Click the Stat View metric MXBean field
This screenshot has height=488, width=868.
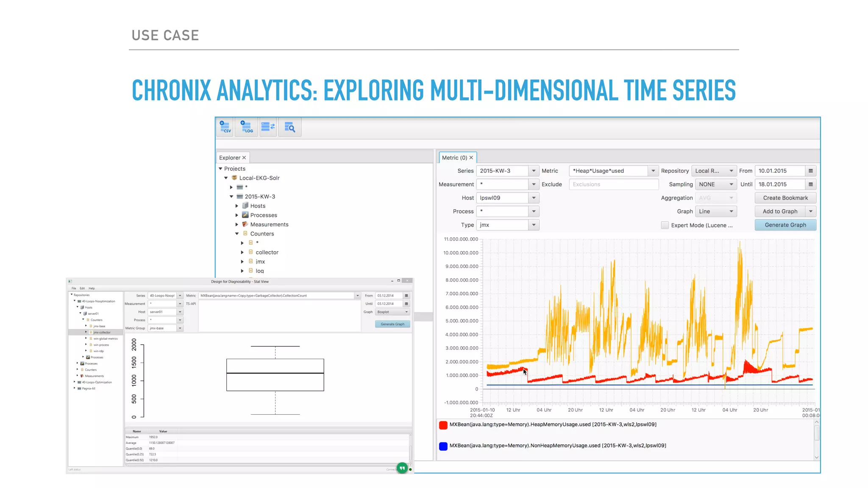pos(276,296)
